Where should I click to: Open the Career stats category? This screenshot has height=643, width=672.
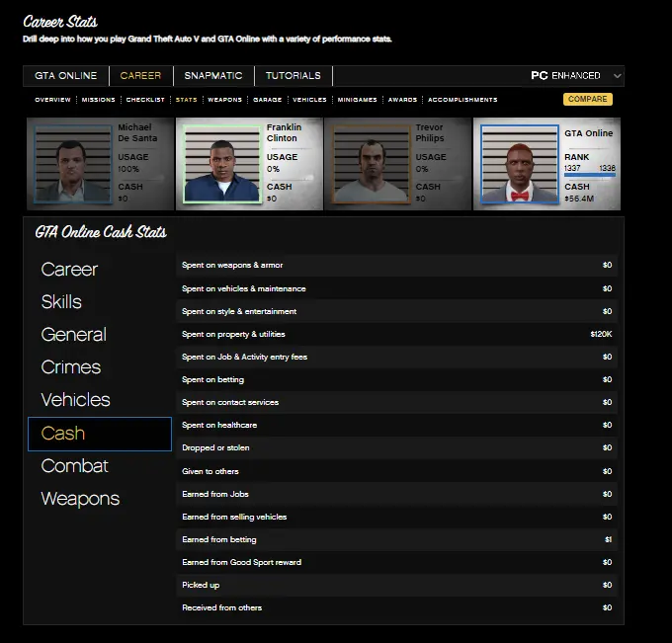click(69, 270)
